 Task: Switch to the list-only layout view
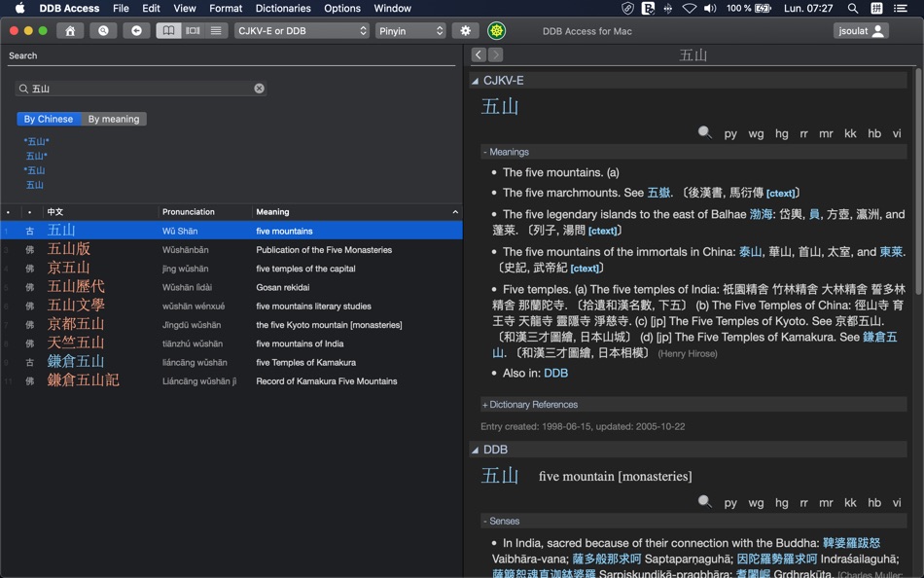(216, 31)
